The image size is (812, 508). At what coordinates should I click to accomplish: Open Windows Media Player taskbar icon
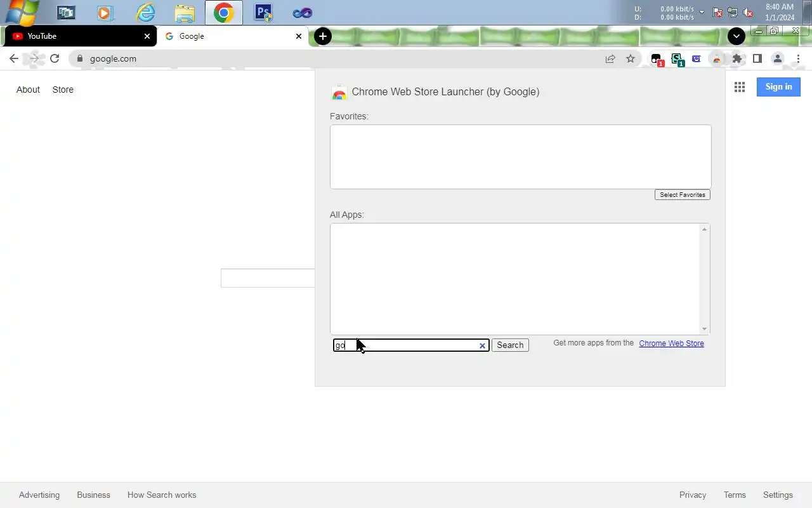(x=105, y=13)
